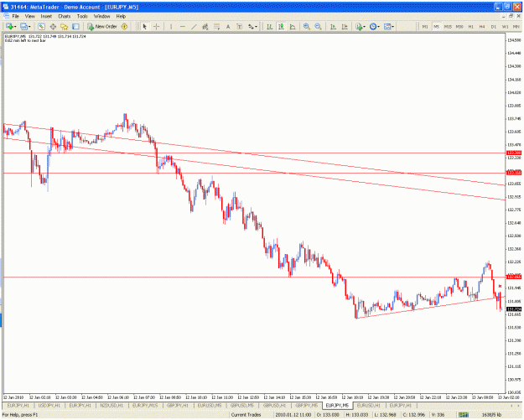
Task: Open the indicators list dropdown
Action: [364, 27]
